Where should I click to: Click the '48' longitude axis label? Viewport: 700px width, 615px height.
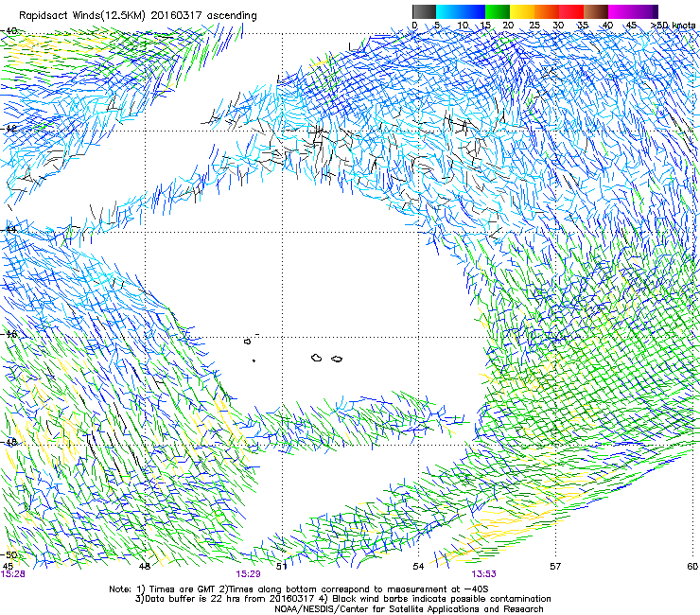pos(144,566)
